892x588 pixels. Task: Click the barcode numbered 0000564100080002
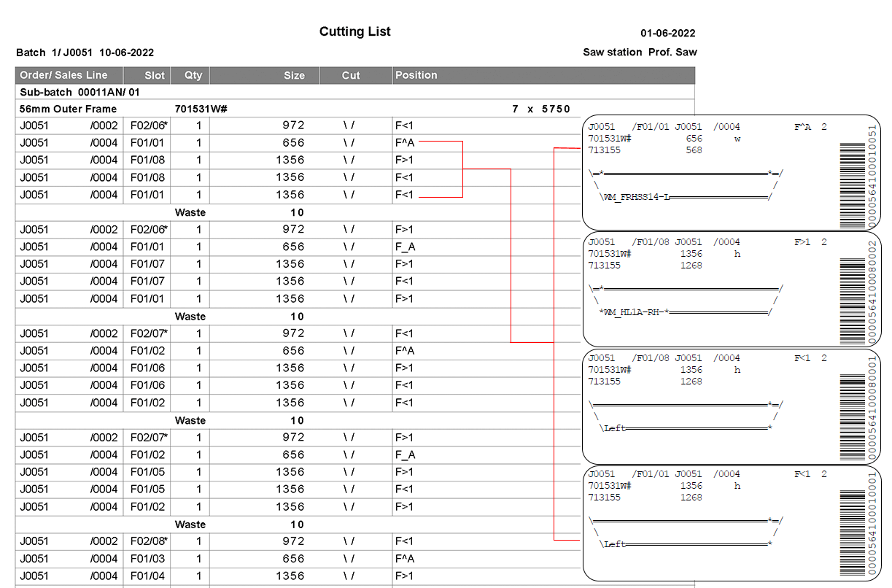click(x=854, y=290)
